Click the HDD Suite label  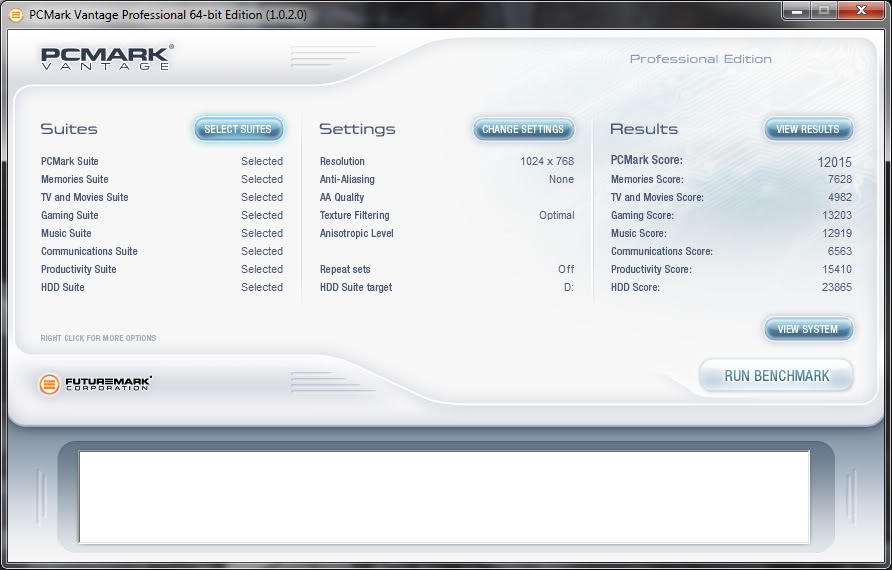[63, 287]
